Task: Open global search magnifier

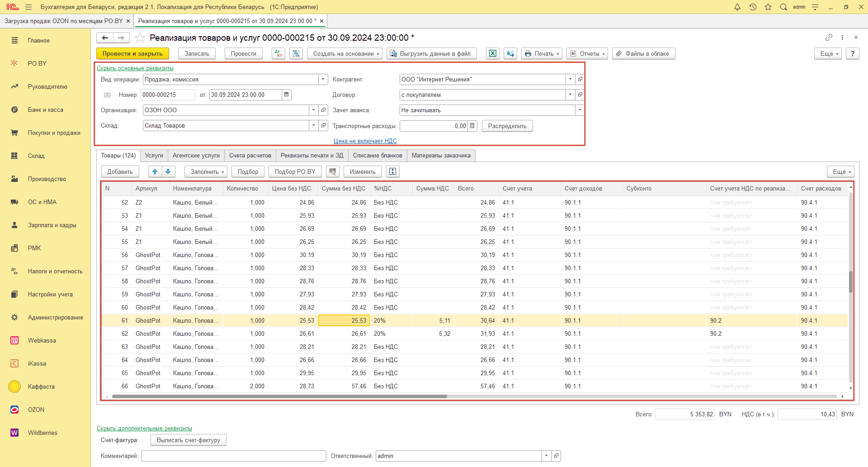Action: click(783, 7)
